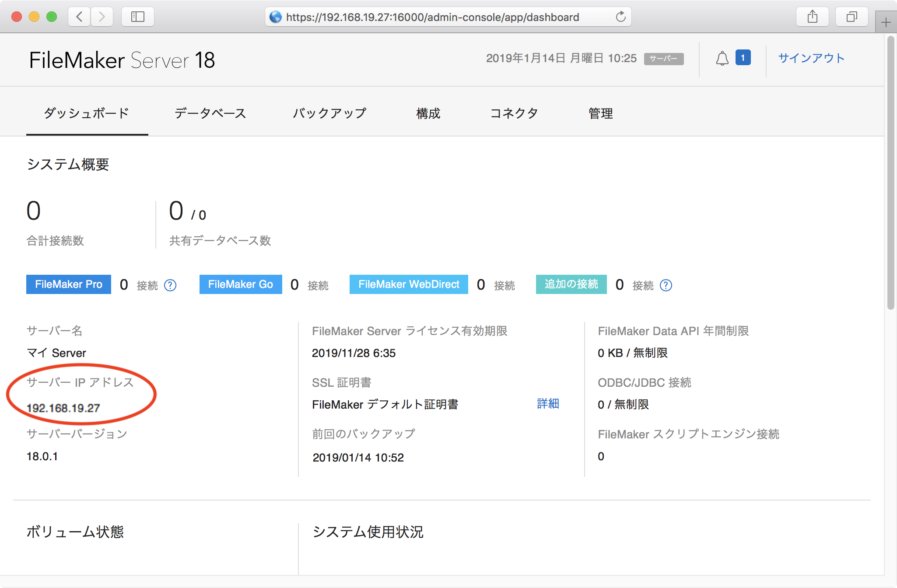The width and height of the screenshot is (897, 588).
Task: Switch to the ダッシュボード tab
Action: tap(87, 113)
